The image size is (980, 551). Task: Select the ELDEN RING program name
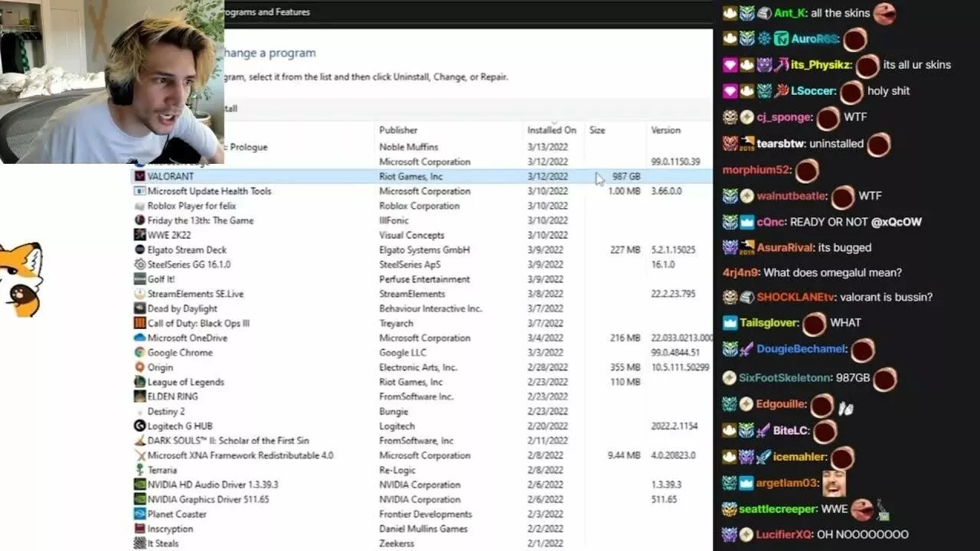(x=172, y=397)
